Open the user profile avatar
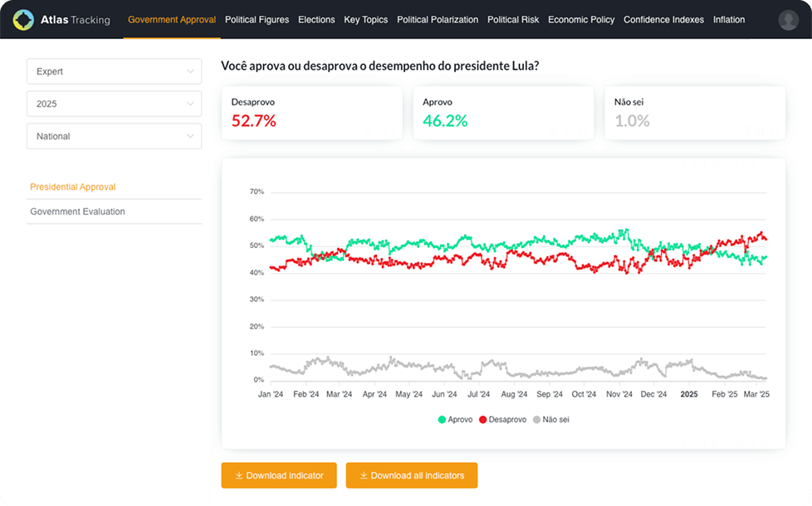Screen dimensions: 812x506 788,20
